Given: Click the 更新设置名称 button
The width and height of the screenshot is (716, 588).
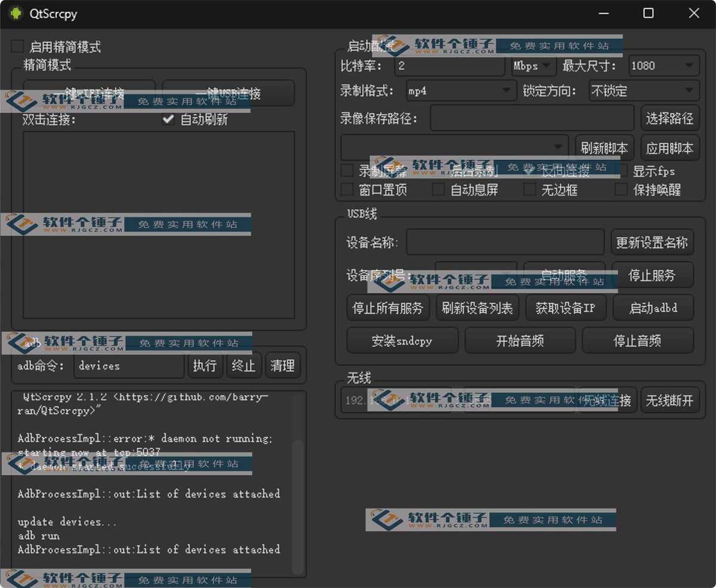Looking at the screenshot, I should pyautogui.click(x=652, y=242).
